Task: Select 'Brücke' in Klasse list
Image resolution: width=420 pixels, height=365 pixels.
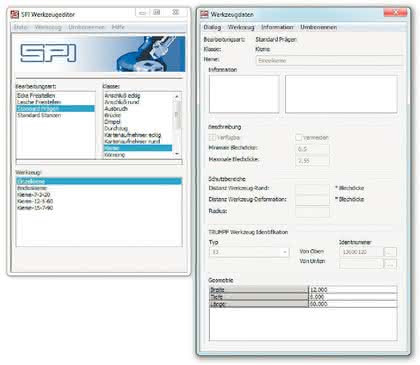Action: pyautogui.click(x=113, y=115)
